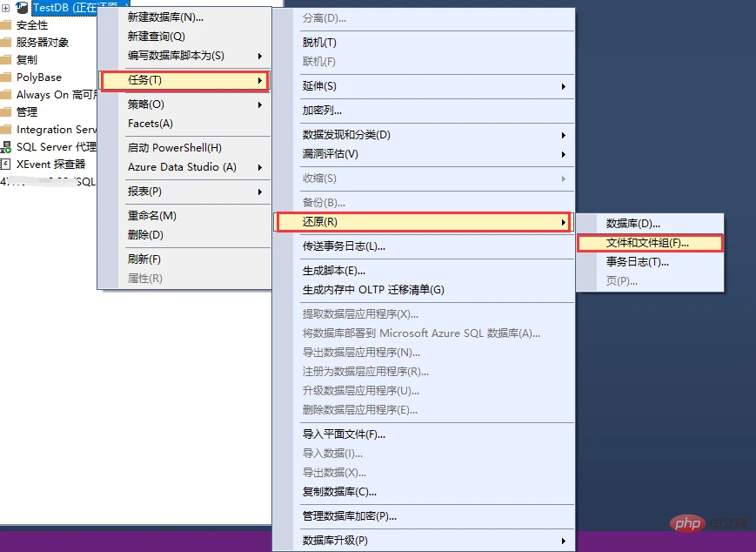Click the 安全性 folder icon
This screenshot has width=756, height=552.
pos(5,25)
